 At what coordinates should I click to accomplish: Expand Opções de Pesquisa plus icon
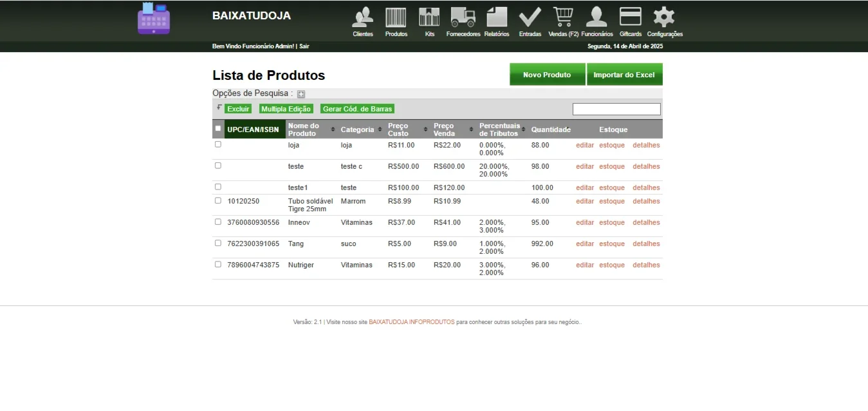[301, 94]
